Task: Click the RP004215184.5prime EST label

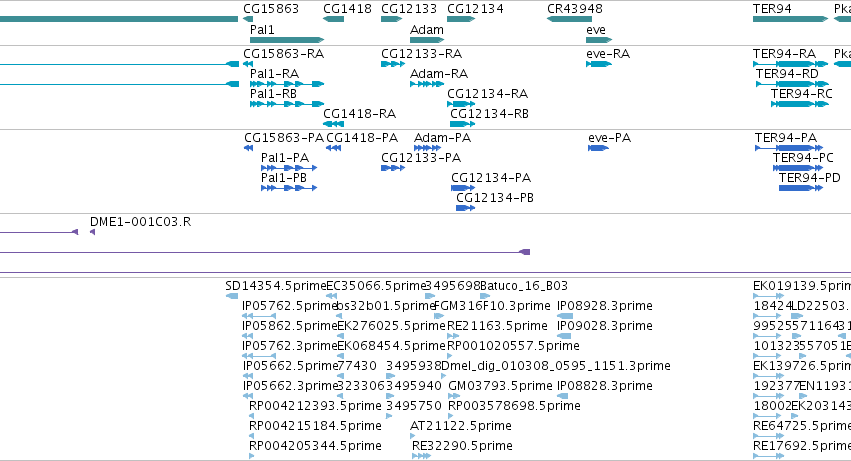Action: 315,426
